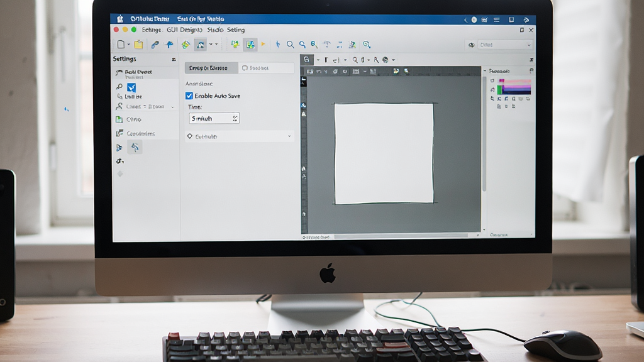
Task: Click the person icon in the Settings sidebar
Action: click(119, 106)
